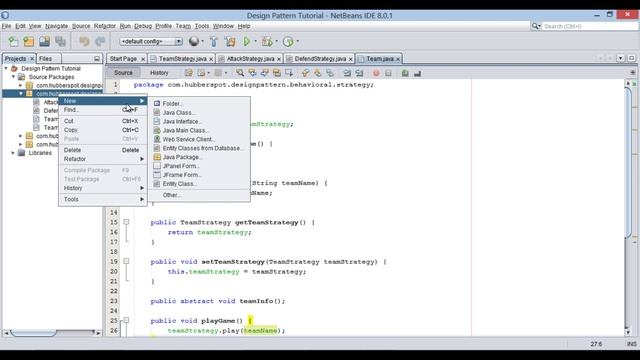Screen dimensions: 640x360
Task: Switch to the AttackStrategy.java tab
Action: point(250,59)
